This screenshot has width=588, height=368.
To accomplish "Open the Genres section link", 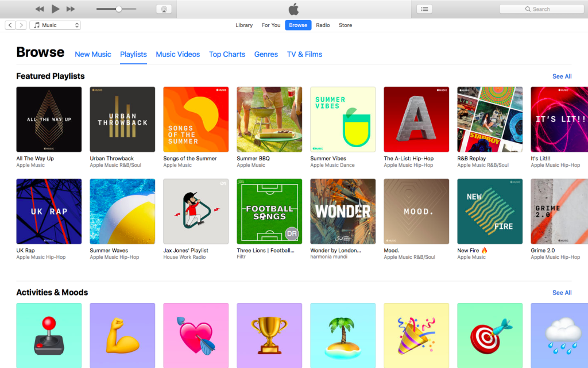I will click(x=266, y=55).
